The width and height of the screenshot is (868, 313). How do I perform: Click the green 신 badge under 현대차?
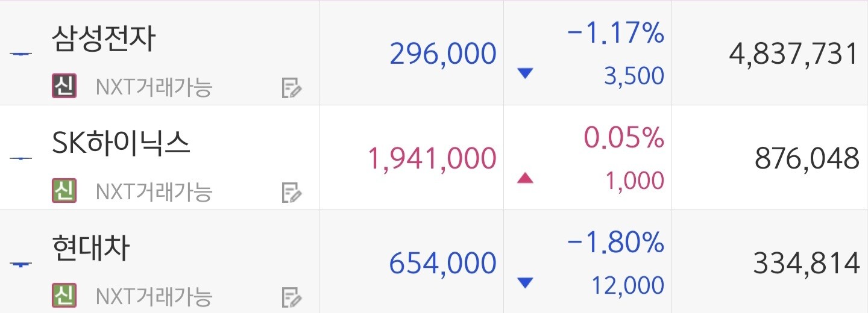pyautogui.click(x=64, y=296)
